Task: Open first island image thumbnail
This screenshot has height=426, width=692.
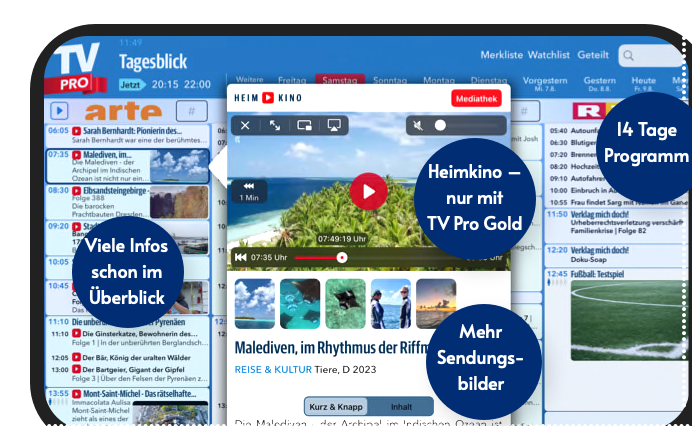Action: click(x=255, y=304)
